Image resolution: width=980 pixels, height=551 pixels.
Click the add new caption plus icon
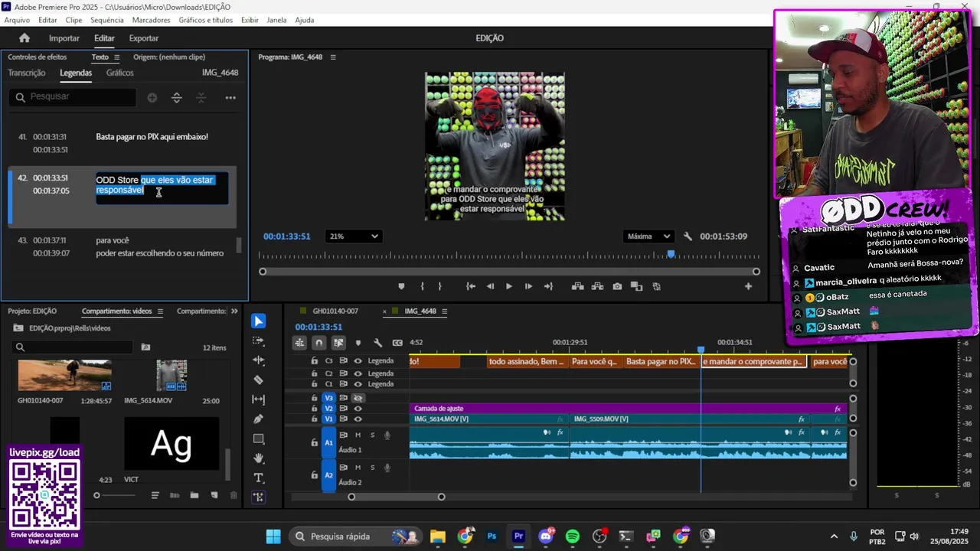tap(152, 98)
